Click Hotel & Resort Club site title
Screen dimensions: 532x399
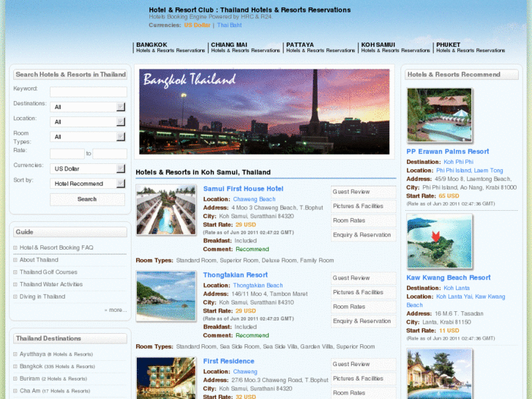[x=250, y=10]
